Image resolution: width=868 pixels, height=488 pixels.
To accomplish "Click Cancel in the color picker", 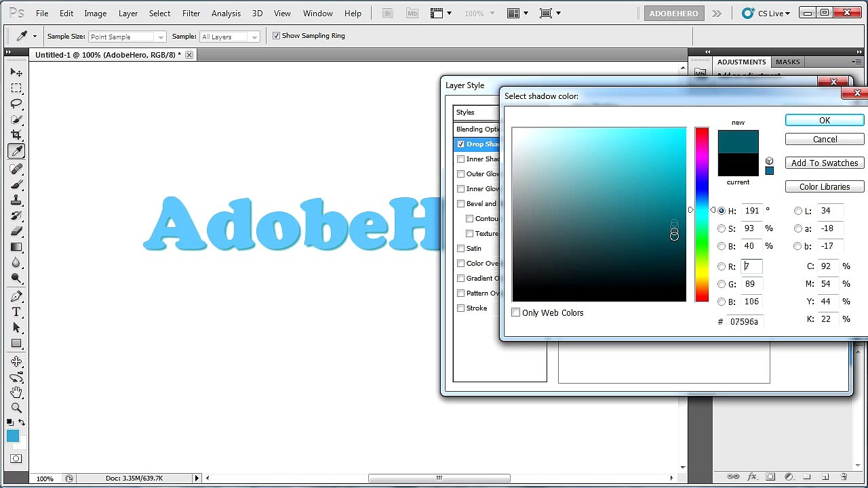I will click(x=825, y=139).
